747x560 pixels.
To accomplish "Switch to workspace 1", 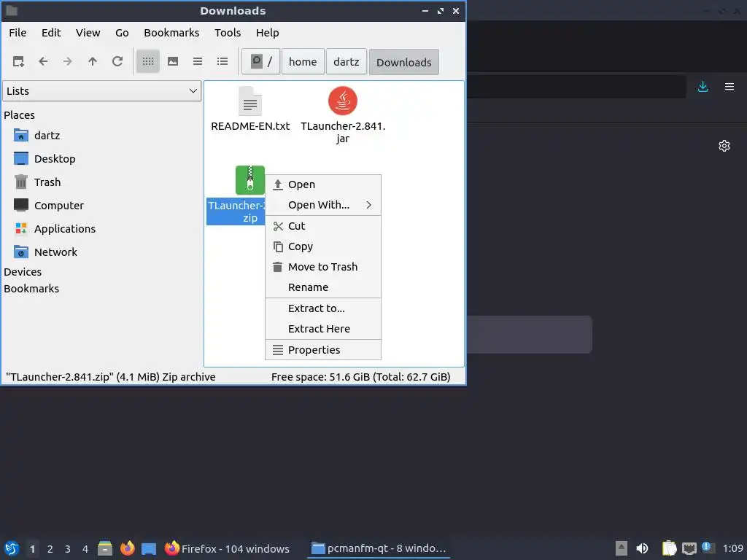I will tap(32, 549).
